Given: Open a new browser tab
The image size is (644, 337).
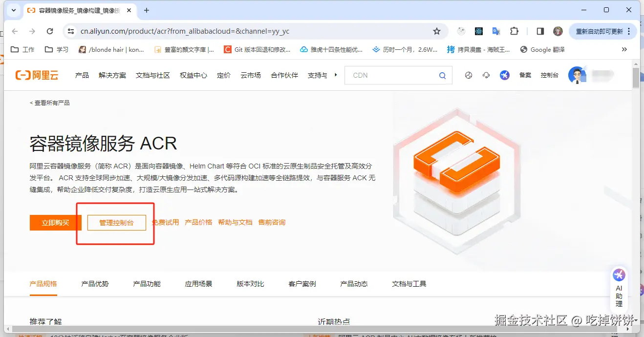Looking at the screenshot, I should pos(147,10).
